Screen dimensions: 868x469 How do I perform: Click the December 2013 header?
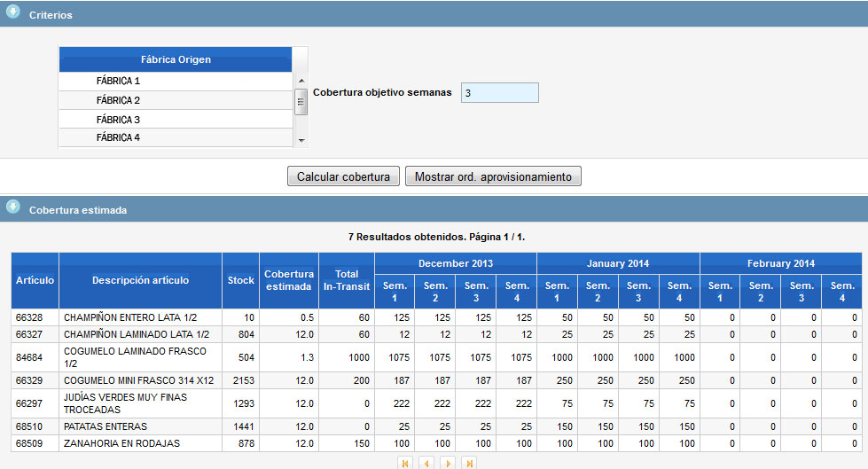coord(456,263)
